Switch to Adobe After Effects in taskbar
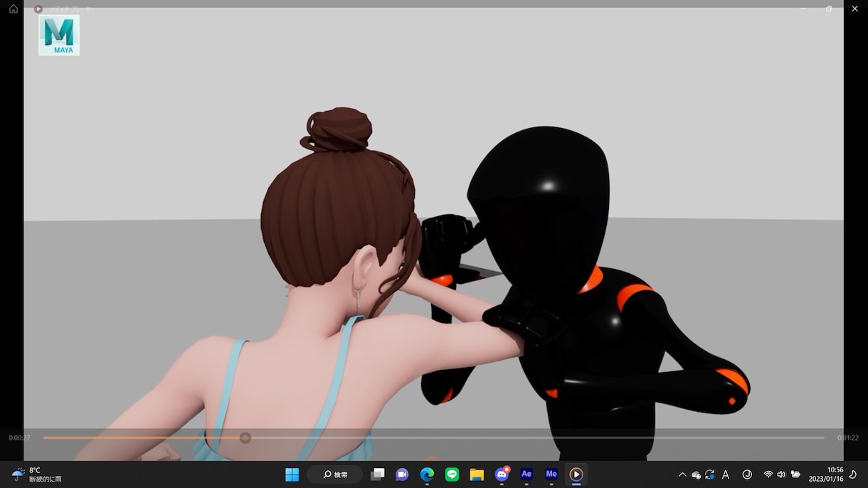Screen dimensions: 868x488 (x=526, y=474)
